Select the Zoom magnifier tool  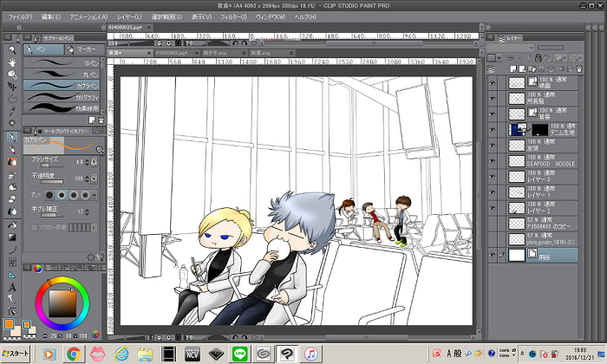12,49
